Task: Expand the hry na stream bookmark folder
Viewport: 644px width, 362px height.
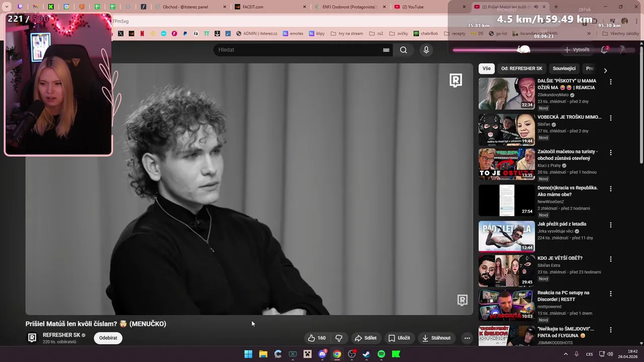Action: point(346,34)
